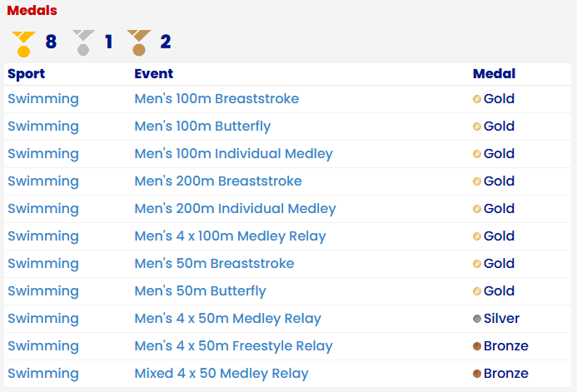Screen dimensions: 577x392
Task: Select Men's 200m Individual Medley event
Action: [235, 209]
